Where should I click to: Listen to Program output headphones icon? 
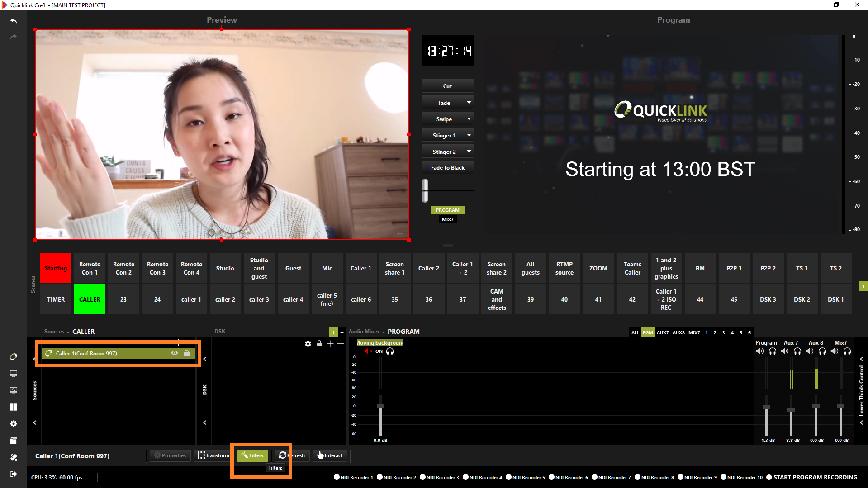coord(773,351)
